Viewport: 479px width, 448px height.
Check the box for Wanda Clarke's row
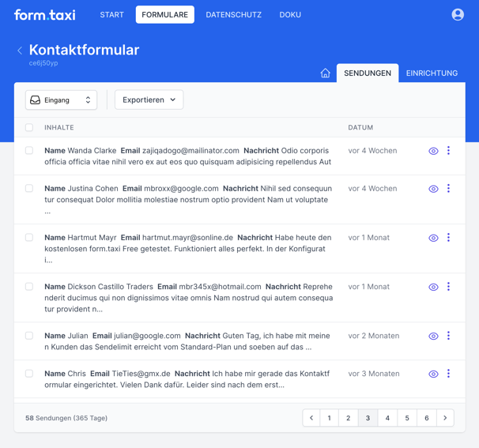pos(29,150)
